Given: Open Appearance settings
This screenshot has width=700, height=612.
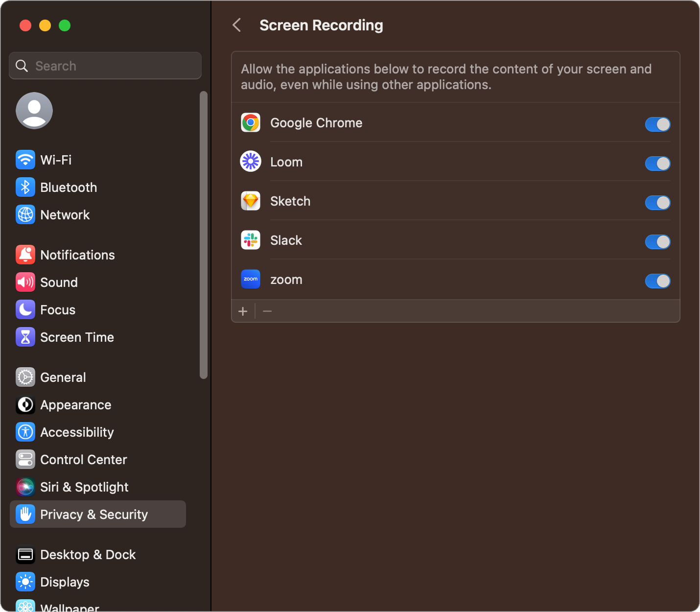Looking at the screenshot, I should (98, 404).
